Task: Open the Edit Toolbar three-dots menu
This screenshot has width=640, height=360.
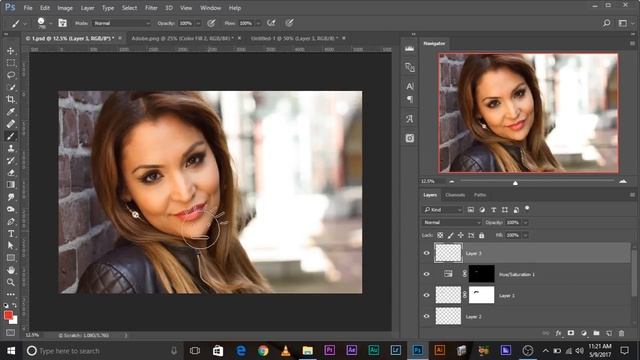Action: (11, 294)
